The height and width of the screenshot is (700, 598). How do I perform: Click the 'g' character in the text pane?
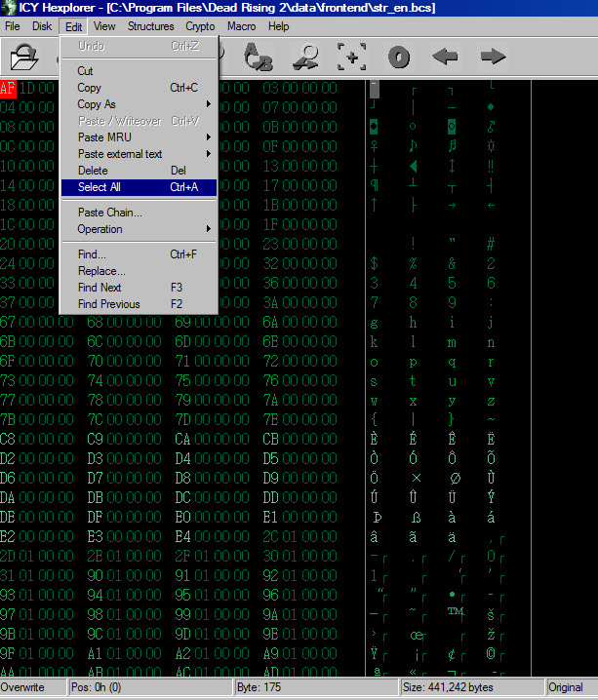pyautogui.click(x=375, y=323)
